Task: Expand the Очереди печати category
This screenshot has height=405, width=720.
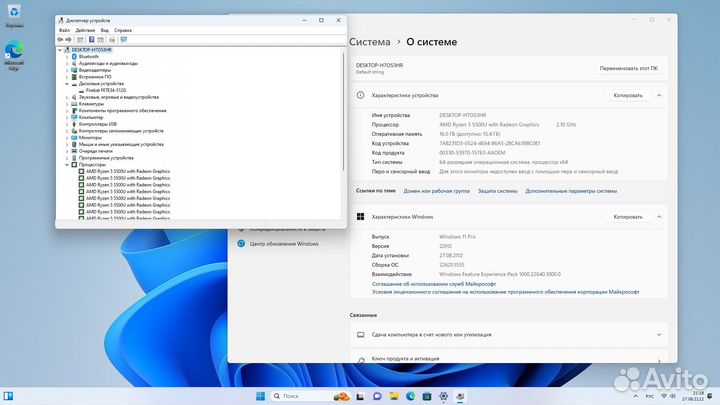Action: (x=67, y=151)
